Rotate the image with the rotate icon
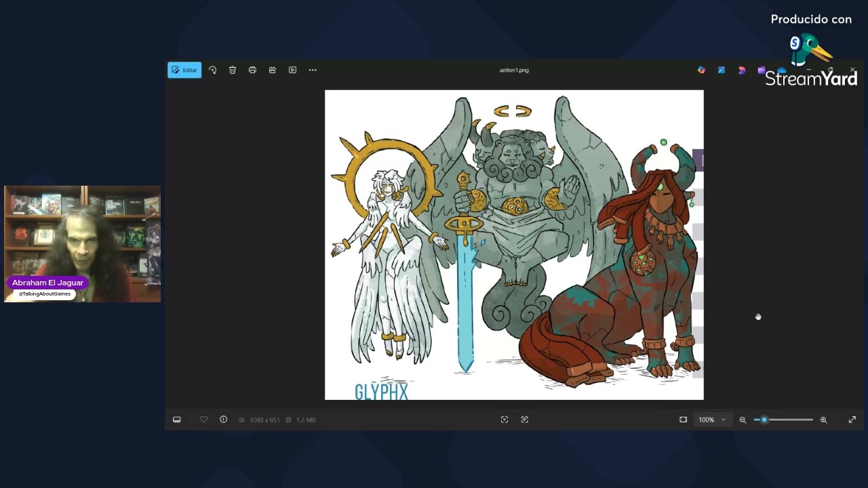 [212, 70]
